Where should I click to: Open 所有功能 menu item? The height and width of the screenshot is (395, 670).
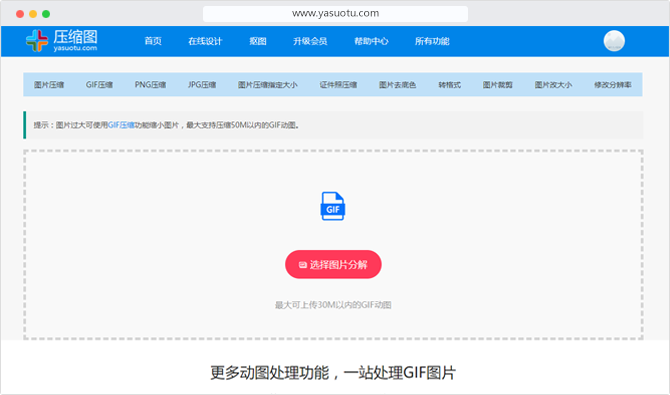point(432,41)
